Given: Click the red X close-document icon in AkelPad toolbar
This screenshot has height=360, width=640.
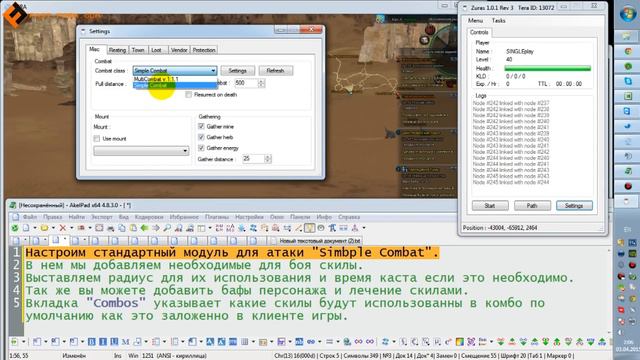Looking at the screenshot, I should [x=62, y=228].
